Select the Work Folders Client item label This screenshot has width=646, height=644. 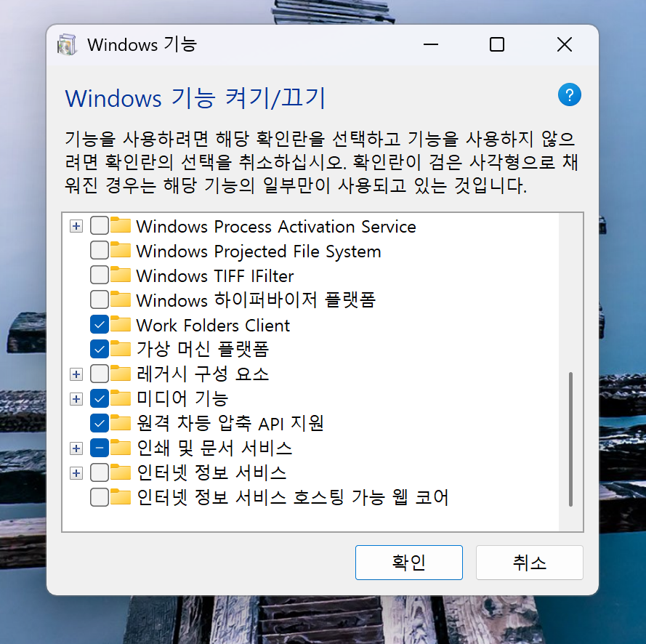tap(213, 325)
